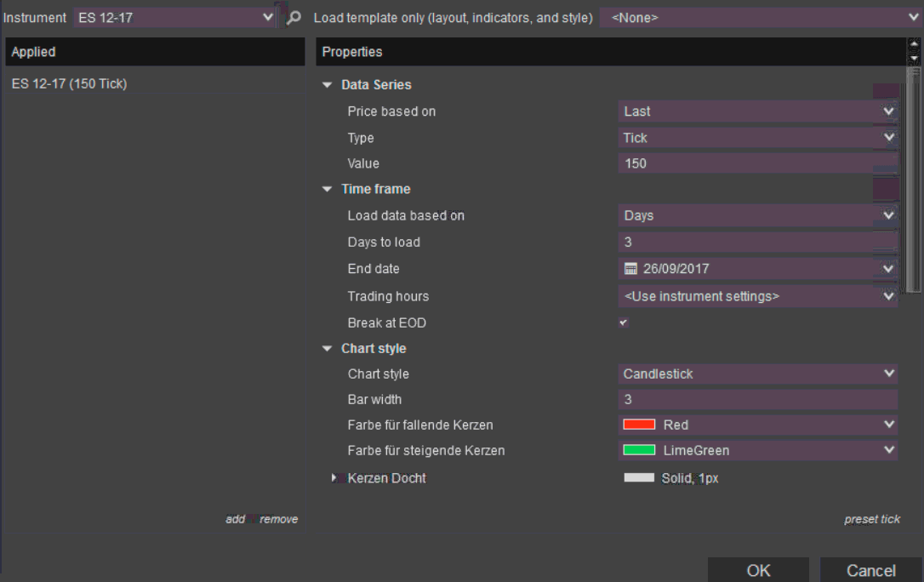Collapse the Data Series section
The height and width of the screenshot is (582, 924).
point(328,85)
